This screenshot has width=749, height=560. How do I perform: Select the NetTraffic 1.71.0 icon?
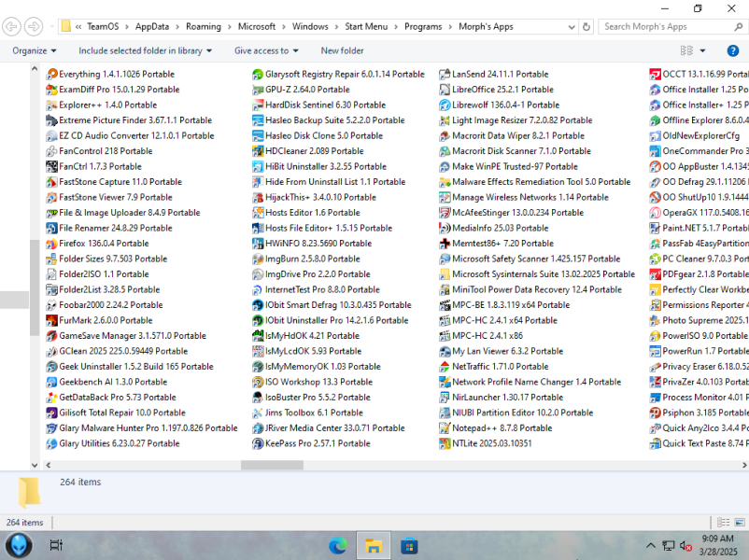click(445, 367)
